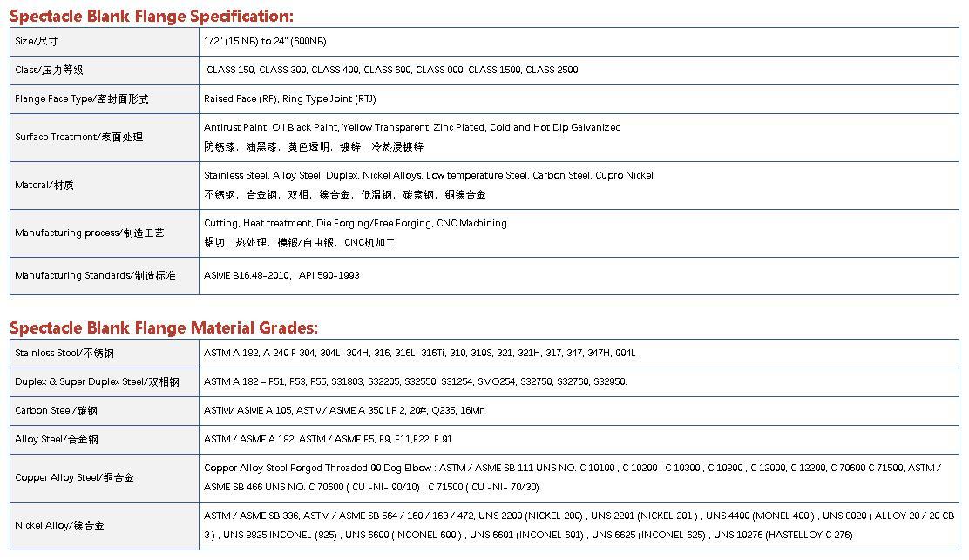Click the ASME B16.48-2010, API 590-1993 value
This screenshot has height=560, width=969.
[x=281, y=275]
